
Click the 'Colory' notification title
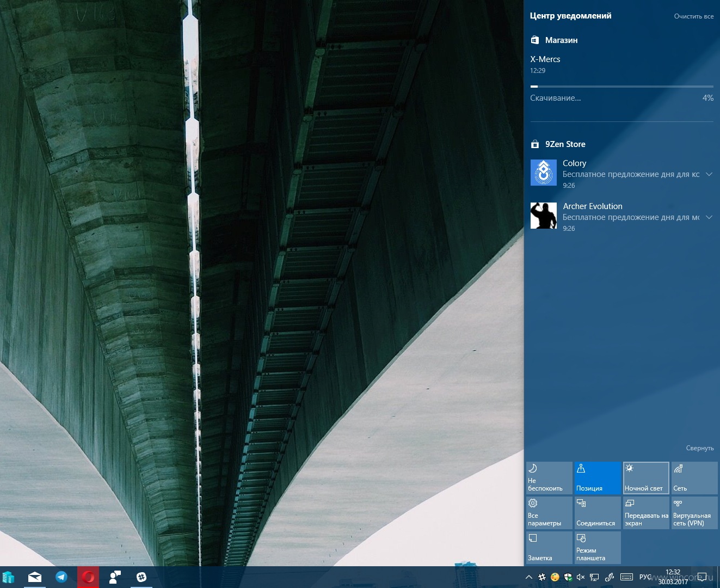pos(574,163)
